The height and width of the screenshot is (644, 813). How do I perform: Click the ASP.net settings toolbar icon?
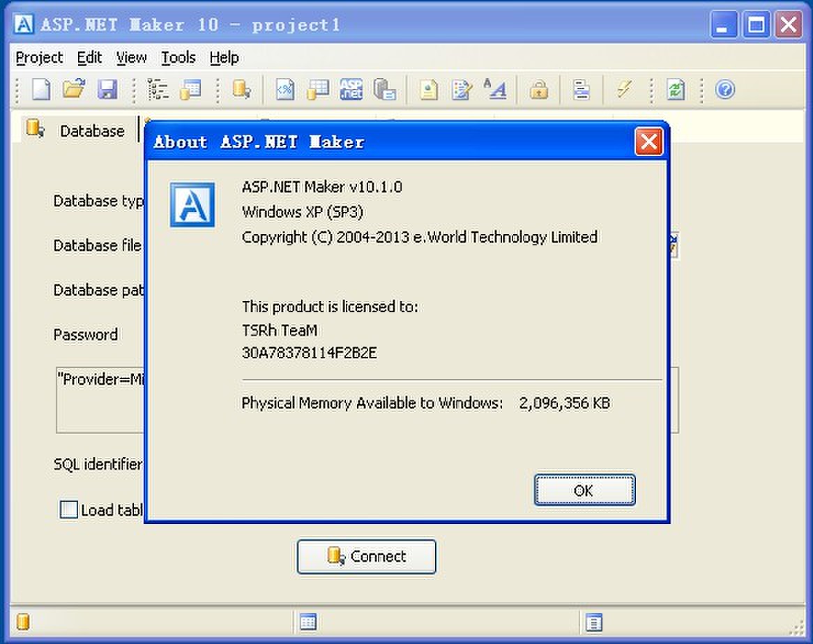click(351, 89)
